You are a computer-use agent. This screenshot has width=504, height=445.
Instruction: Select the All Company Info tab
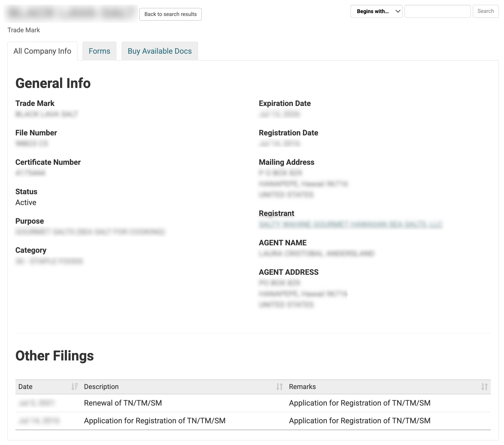pos(42,51)
